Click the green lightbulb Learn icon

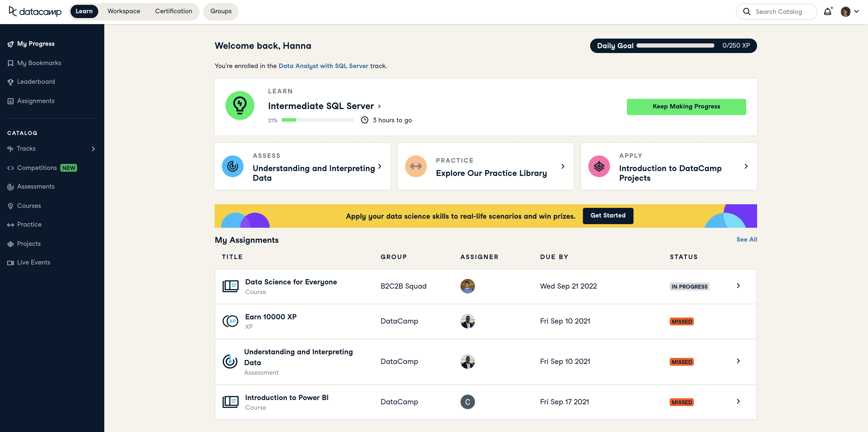(x=240, y=105)
